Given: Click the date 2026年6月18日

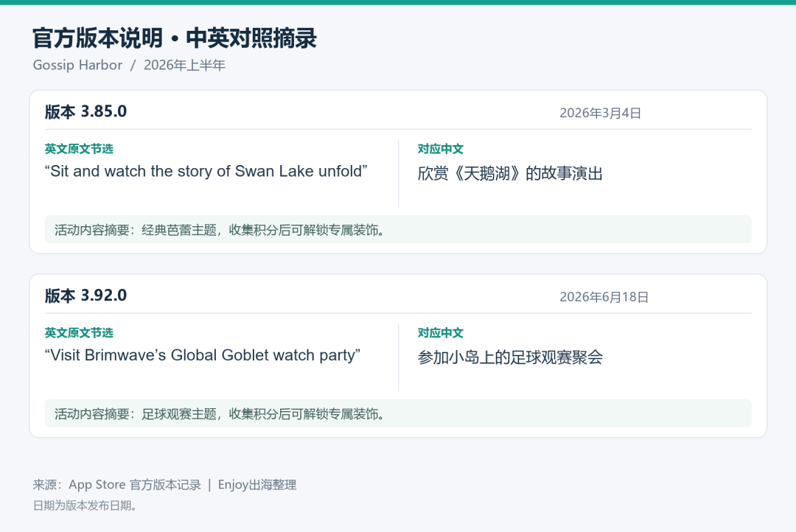Looking at the screenshot, I should [x=604, y=297].
